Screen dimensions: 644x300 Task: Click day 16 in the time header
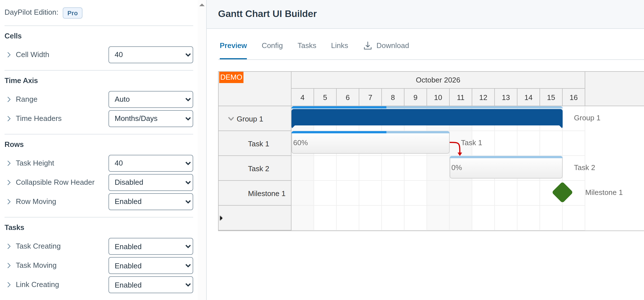(x=574, y=97)
